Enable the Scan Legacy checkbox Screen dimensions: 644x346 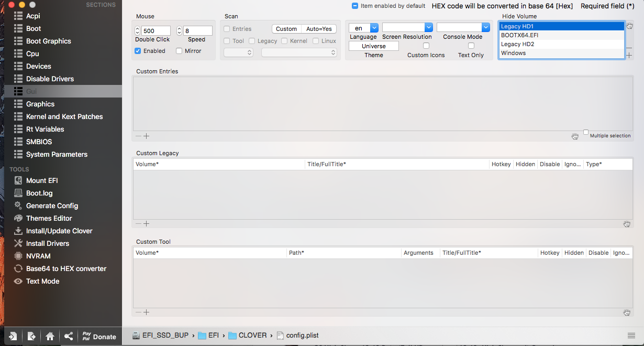click(x=252, y=41)
